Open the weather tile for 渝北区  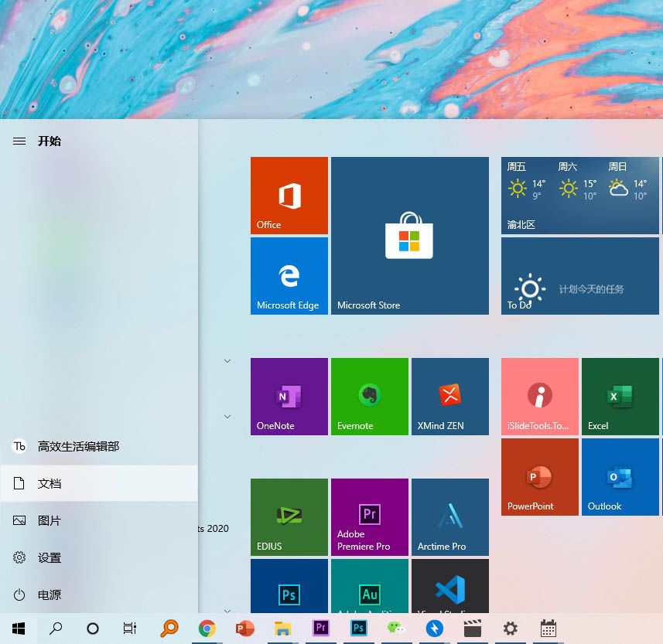tap(579, 196)
